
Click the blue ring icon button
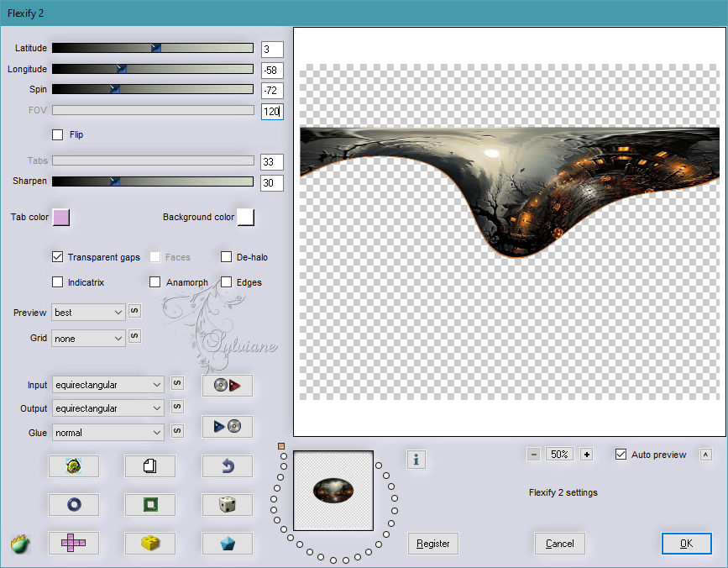[74, 504]
